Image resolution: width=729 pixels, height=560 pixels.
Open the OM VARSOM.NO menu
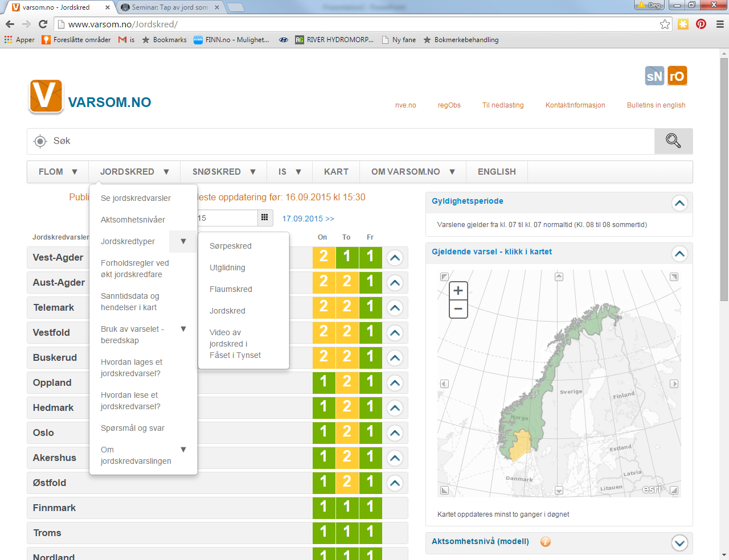click(413, 171)
